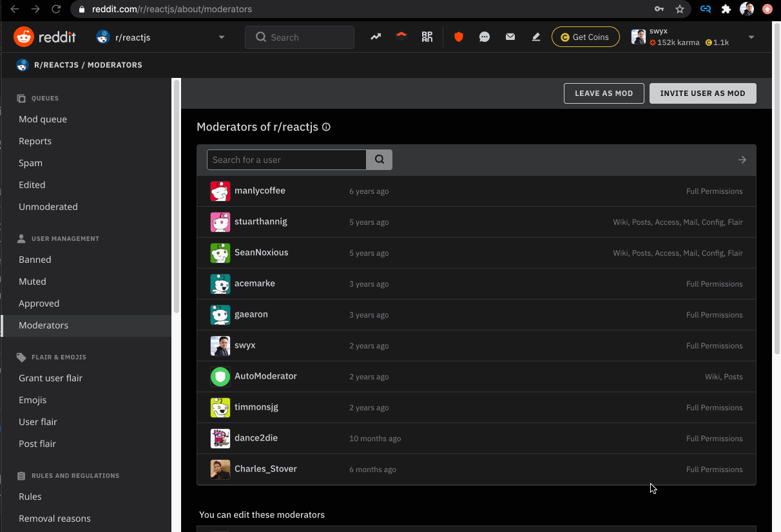Click the Leave as Mod button
781x532 pixels.
pyautogui.click(x=604, y=93)
